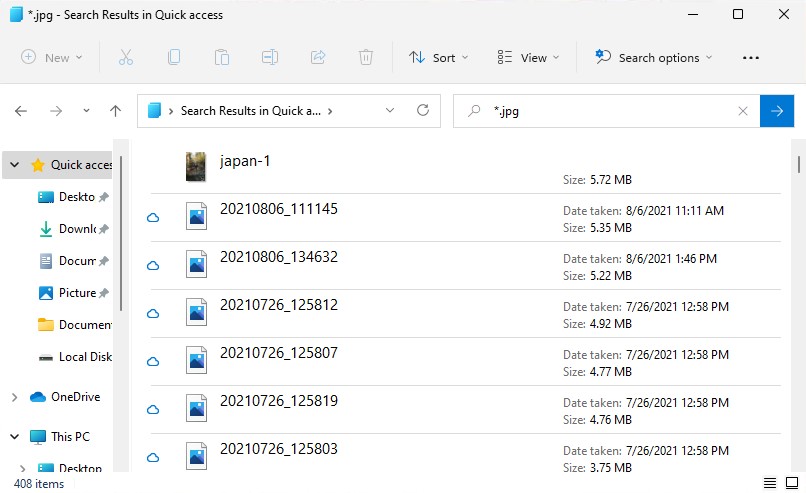
Task: Open recent locations chevron near nav arrows
Action: tap(86, 111)
